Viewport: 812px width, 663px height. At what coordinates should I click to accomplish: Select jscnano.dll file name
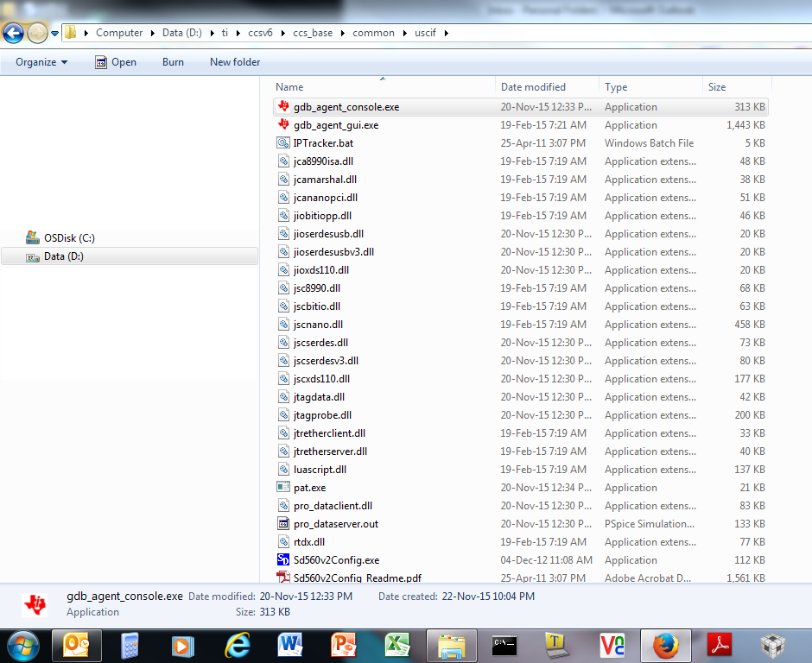318,325
